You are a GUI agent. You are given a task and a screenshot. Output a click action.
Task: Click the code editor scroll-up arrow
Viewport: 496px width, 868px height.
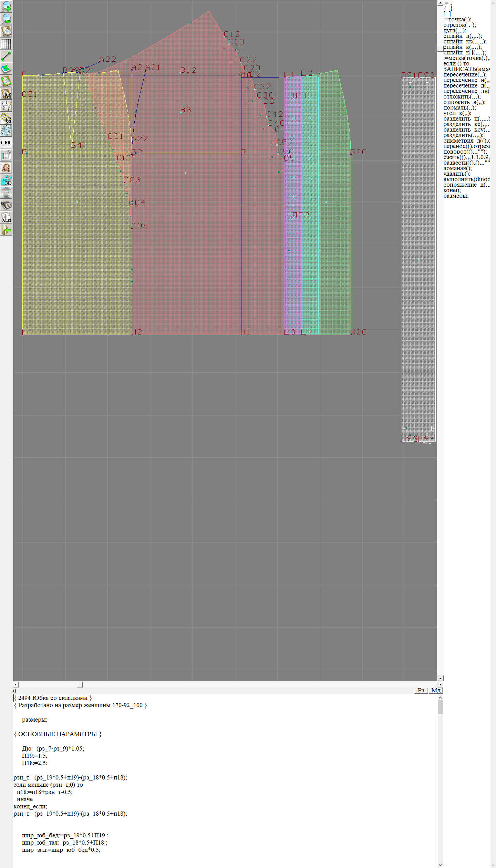tap(440, 698)
